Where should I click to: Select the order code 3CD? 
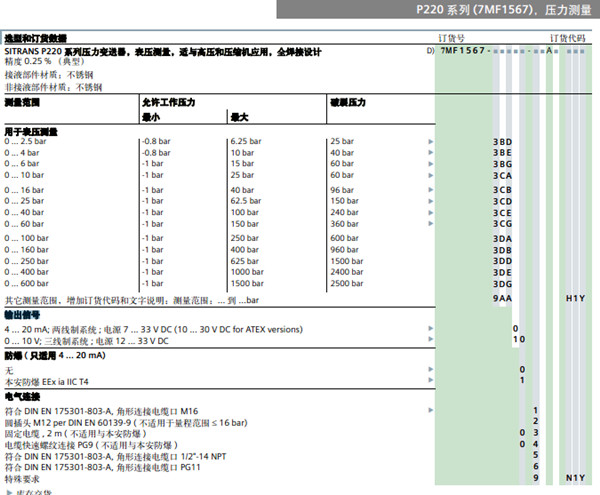502,202
